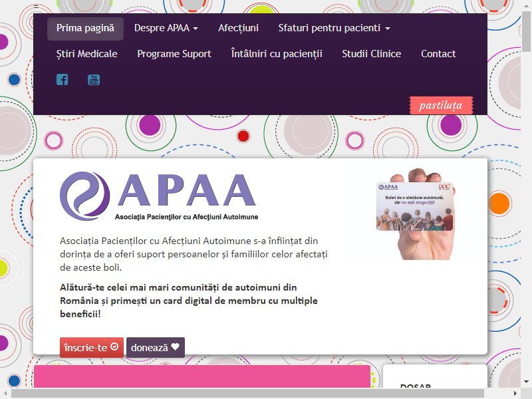Expand the Despre APAA dropdown menu
Viewport: 532px width, 399px height.
pyautogui.click(x=166, y=29)
